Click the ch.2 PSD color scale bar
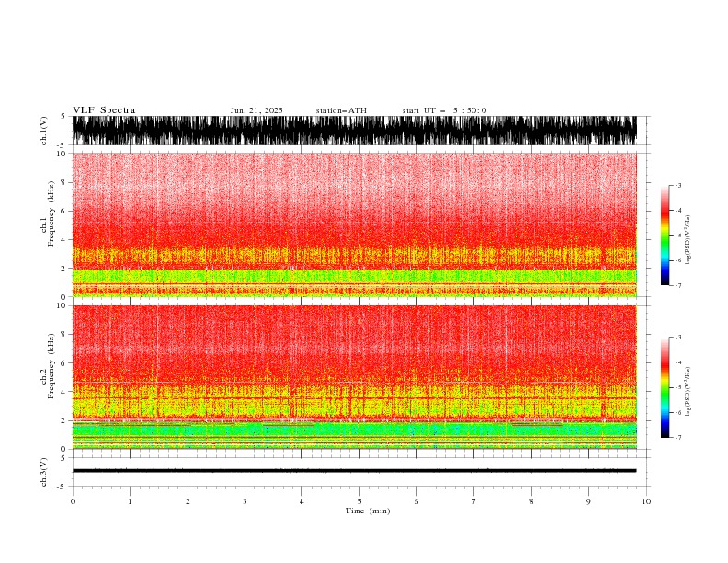The height and width of the screenshot is (563, 728). pyautogui.click(x=665, y=387)
